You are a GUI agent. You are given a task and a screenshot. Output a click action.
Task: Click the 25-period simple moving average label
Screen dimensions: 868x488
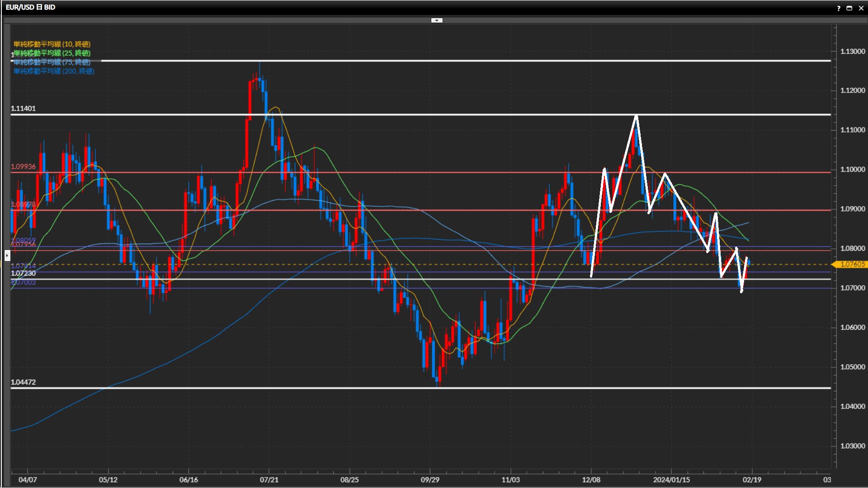(52, 53)
